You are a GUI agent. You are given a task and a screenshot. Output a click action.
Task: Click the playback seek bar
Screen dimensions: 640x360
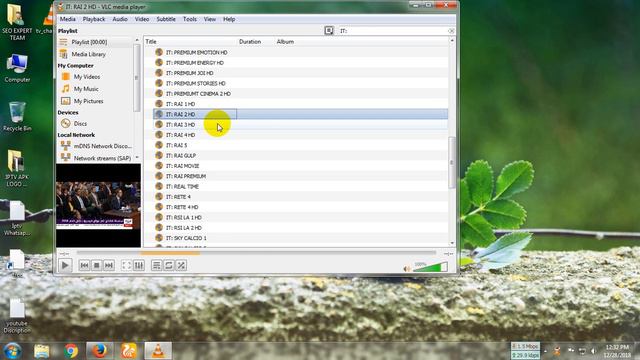click(x=256, y=253)
